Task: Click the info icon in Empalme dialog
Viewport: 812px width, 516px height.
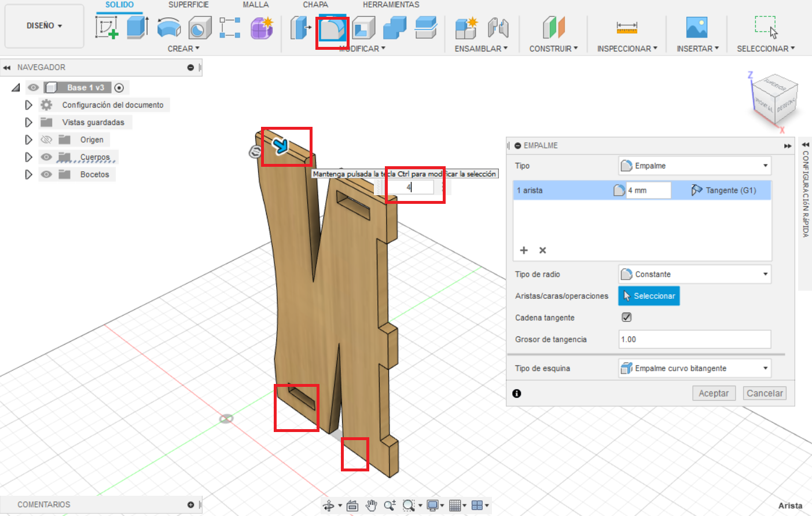Action: (517, 393)
